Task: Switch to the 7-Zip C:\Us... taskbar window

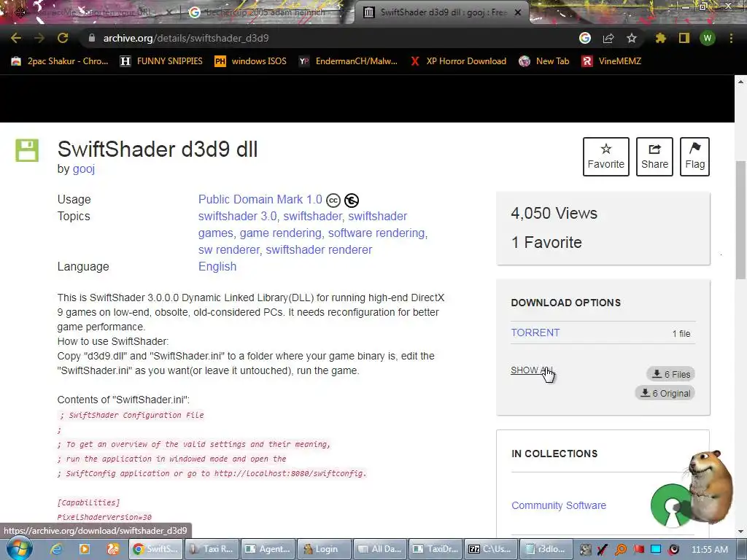Action: [492, 549]
